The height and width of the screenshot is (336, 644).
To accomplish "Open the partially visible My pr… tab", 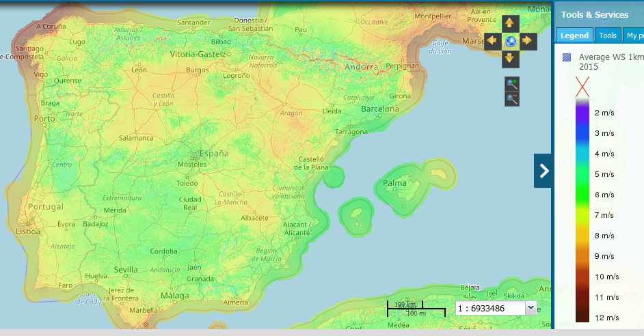I will click(x=633, y=36).
